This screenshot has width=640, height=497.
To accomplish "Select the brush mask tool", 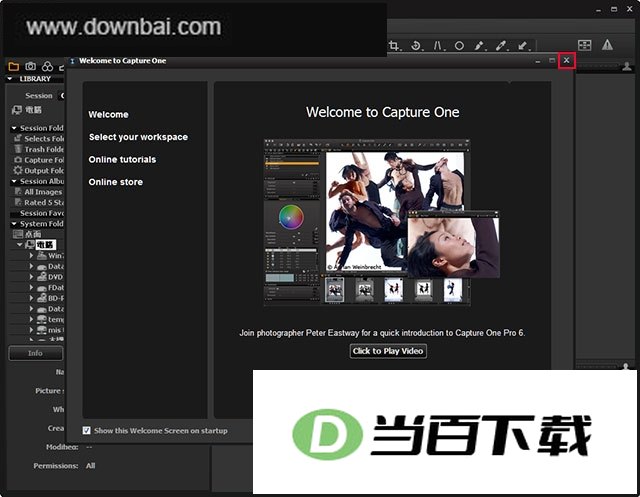I will point(479,45).
